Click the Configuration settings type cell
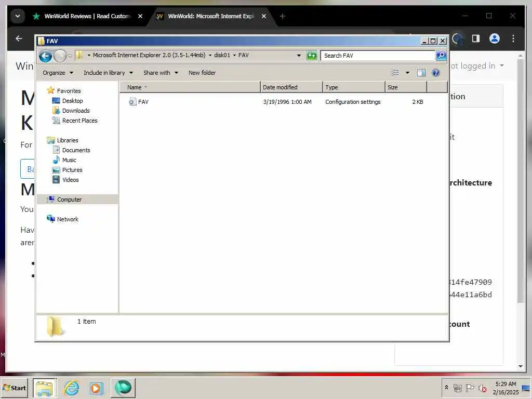532x399 pixels. [x=353, y=102]
